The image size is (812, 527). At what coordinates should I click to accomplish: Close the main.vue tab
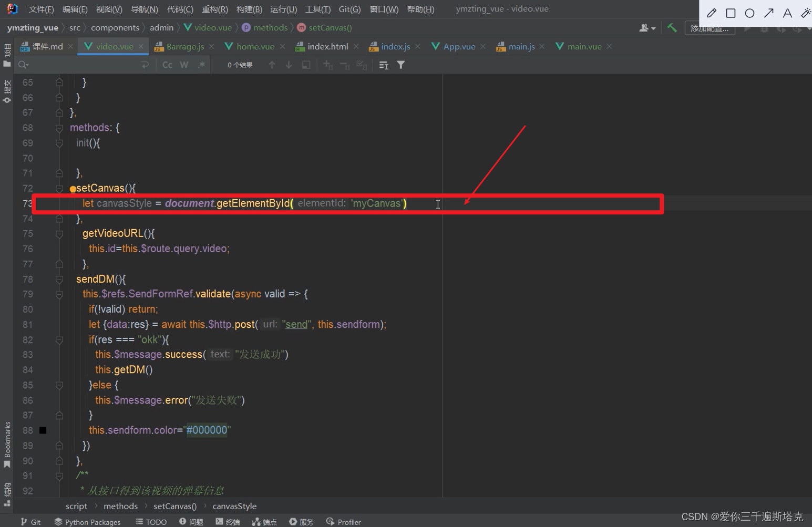609,46
